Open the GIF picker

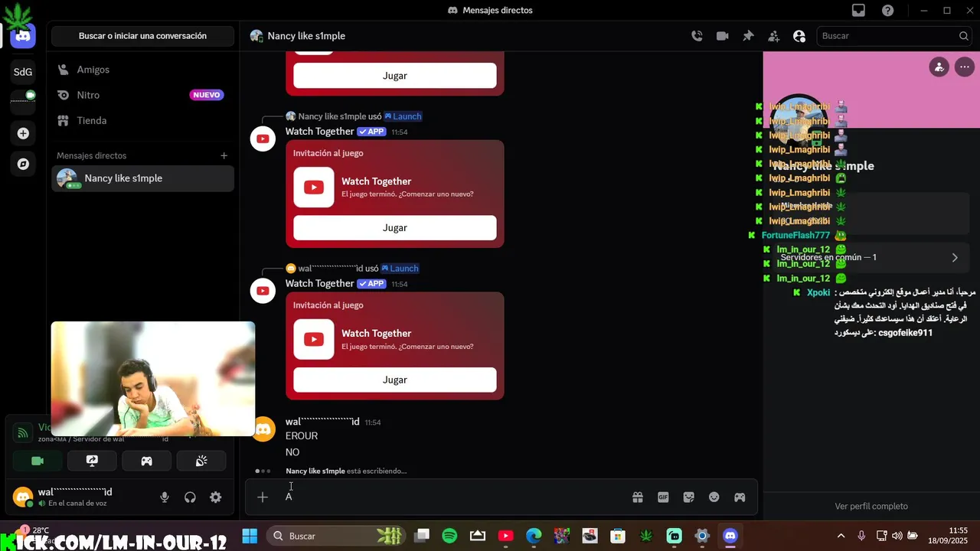tap(663, 497)
